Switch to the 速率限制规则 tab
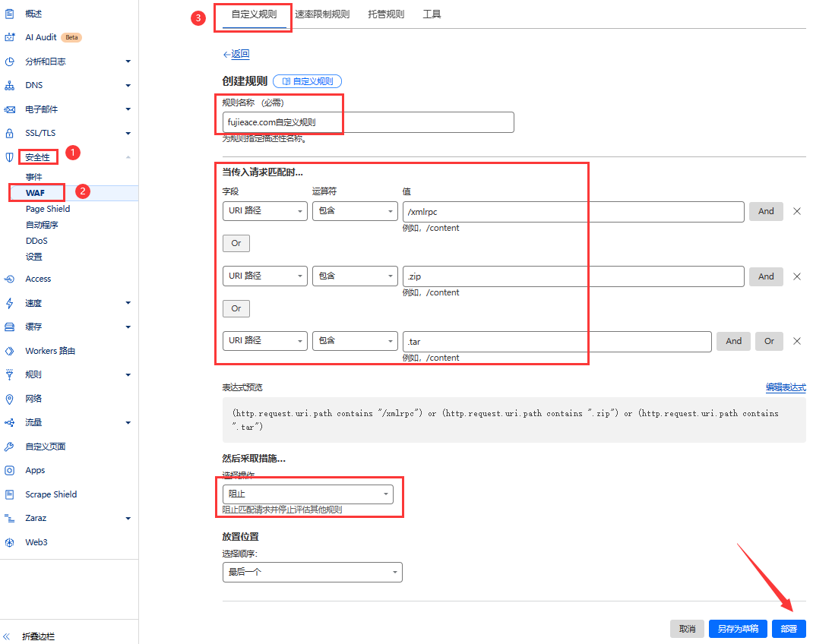This screenshot has height=644, width=813. pos(322,14)
